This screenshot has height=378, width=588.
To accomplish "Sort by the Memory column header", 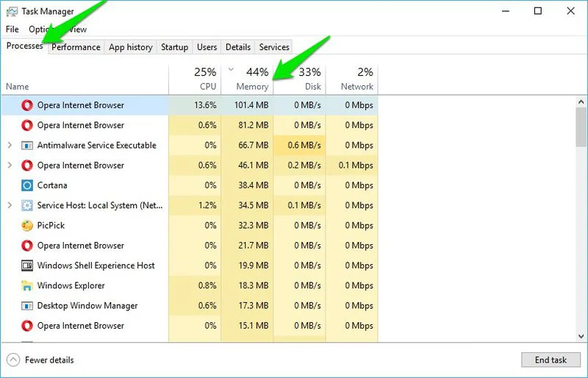I will tap(247, 79).
